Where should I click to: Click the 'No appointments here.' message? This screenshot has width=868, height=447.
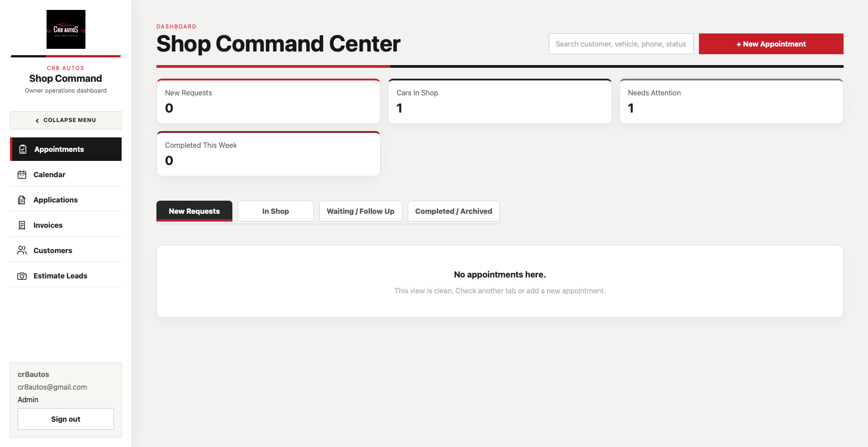pyautogui.click(x=500, y=274)
